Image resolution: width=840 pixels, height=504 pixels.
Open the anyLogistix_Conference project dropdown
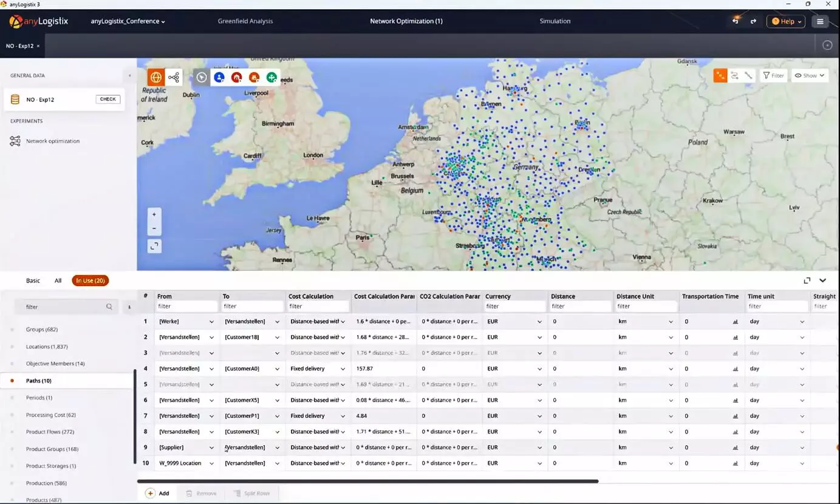[x=128, y=21]
